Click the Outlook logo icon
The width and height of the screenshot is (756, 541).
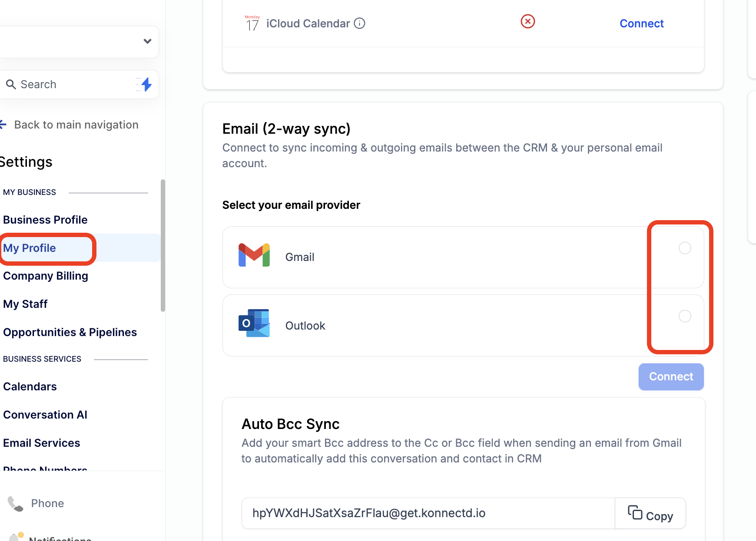point(254,323)
